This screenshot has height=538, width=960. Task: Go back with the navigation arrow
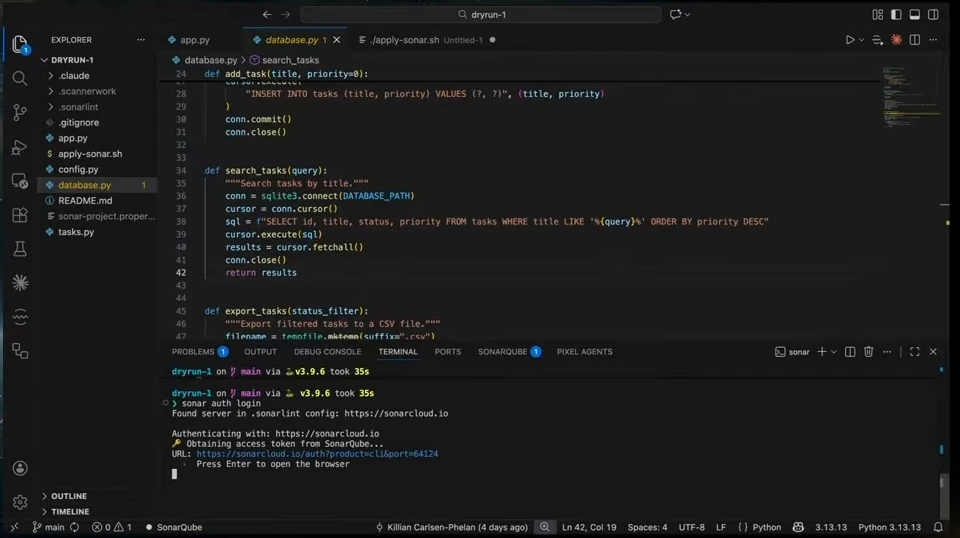click(x=267, y=15)
